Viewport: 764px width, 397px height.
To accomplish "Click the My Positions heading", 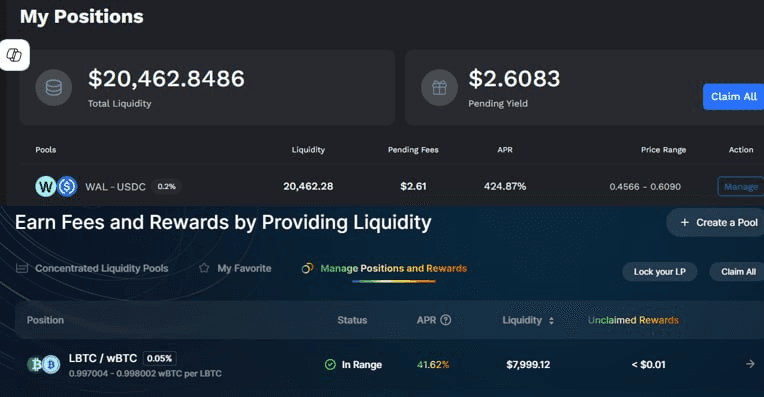I will click(x=81, y=17).
